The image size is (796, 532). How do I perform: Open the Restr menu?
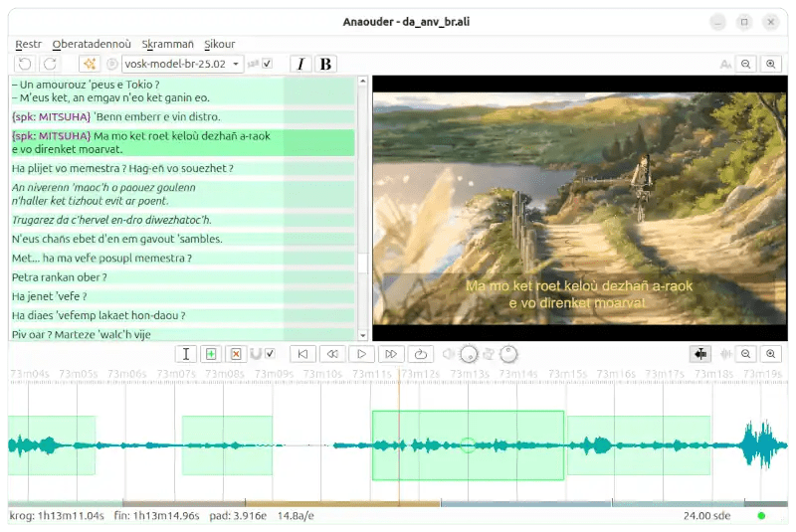click(x=29, y=44)
